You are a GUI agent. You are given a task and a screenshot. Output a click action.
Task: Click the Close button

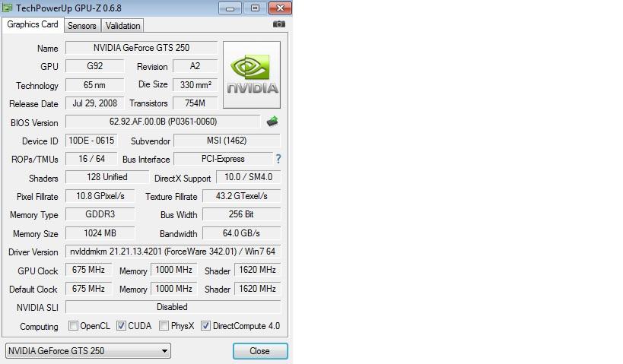(260, 351)
